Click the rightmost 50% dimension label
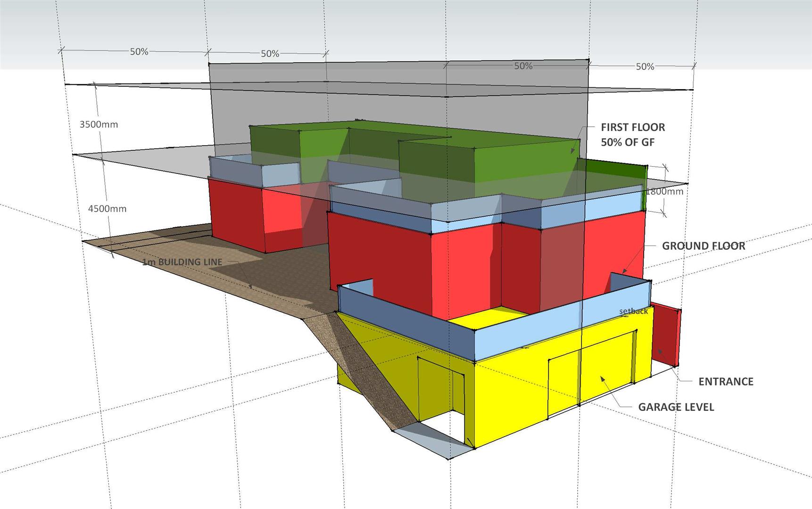This screenshot has width=812, height=509. pyautogui.click(x=645, y=67)
